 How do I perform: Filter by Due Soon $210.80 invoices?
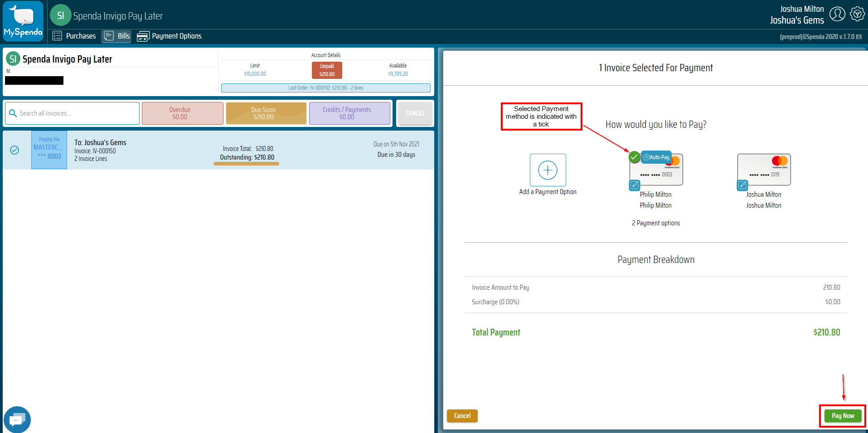(266, 113)
